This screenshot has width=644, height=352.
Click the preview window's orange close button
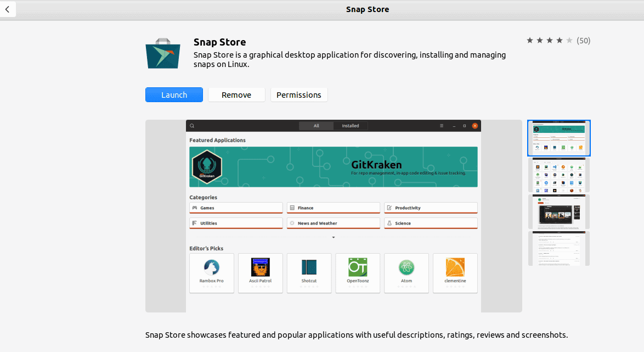475,126
